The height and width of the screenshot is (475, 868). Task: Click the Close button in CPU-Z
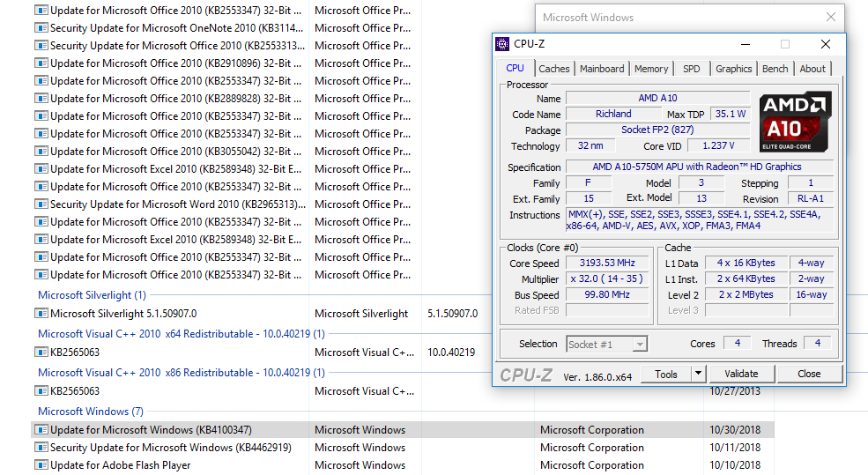(809, 375)
